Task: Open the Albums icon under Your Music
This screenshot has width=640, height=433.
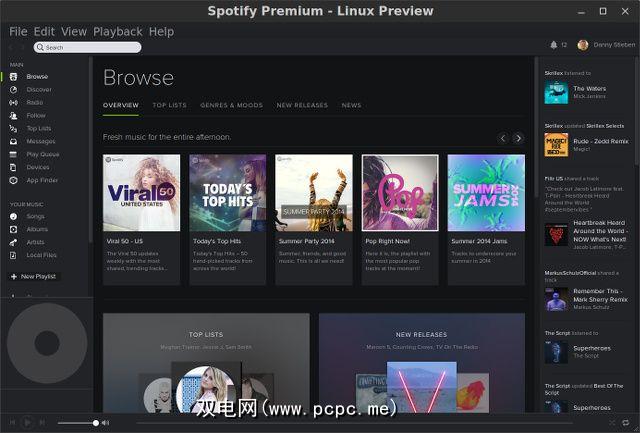Action: click(13, 229)
